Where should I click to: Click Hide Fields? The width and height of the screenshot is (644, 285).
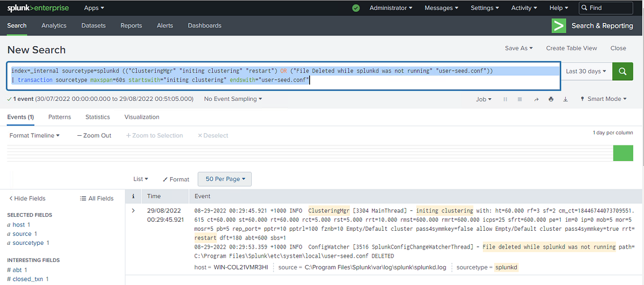click(x=26, y=199)
